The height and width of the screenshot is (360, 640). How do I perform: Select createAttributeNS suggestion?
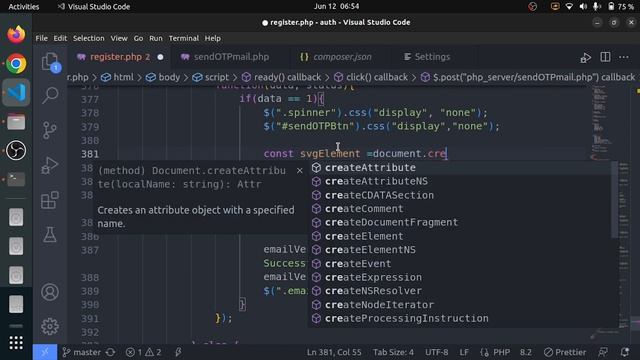click(x=459, y=181)
